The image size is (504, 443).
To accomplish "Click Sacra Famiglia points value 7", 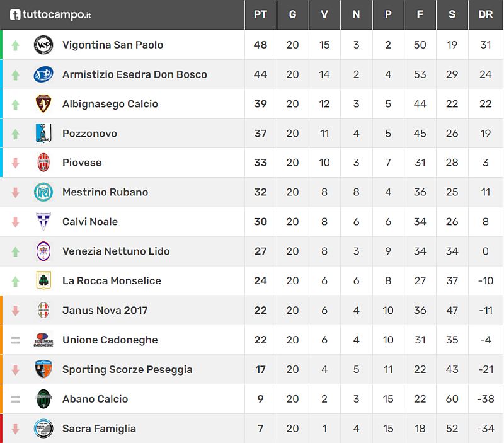I will coord(260,429).
